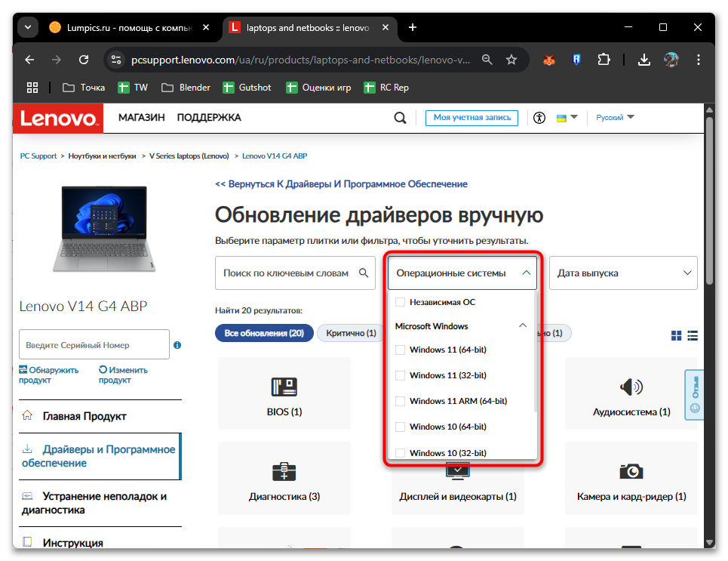
Task: Switch to grid view of driver categories
Action: click(677, 335)
